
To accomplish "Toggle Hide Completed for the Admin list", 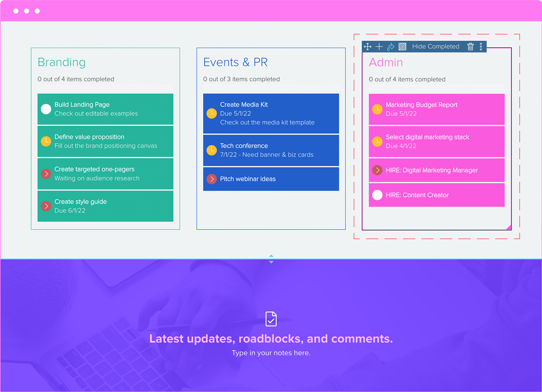I will click(x=435, y=47).
